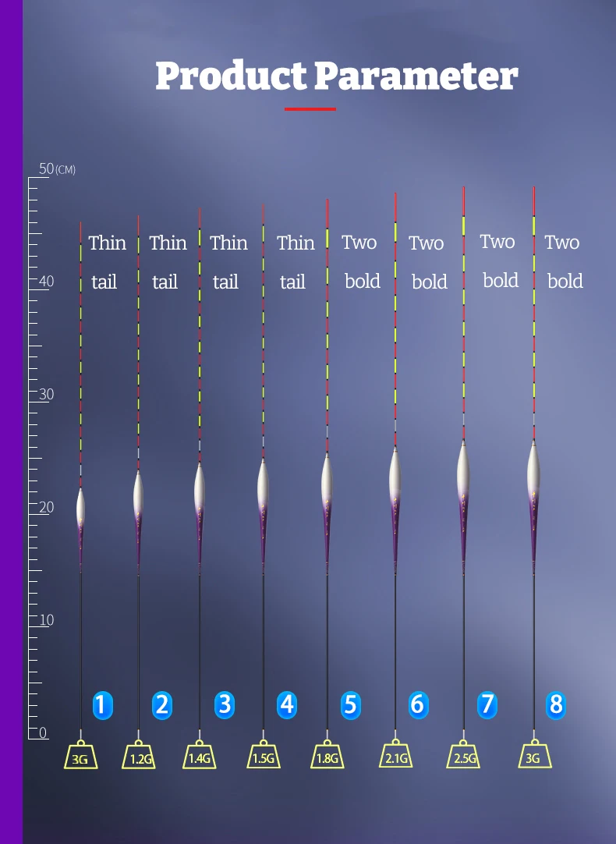Click the blue number 7 badge
Image resolution: width=616 pixels, height=844 pixels.
[487, 704]
